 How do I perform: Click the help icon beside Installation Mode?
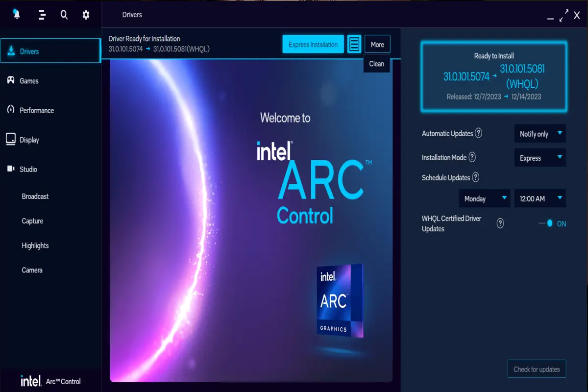[x=472, y=157]
